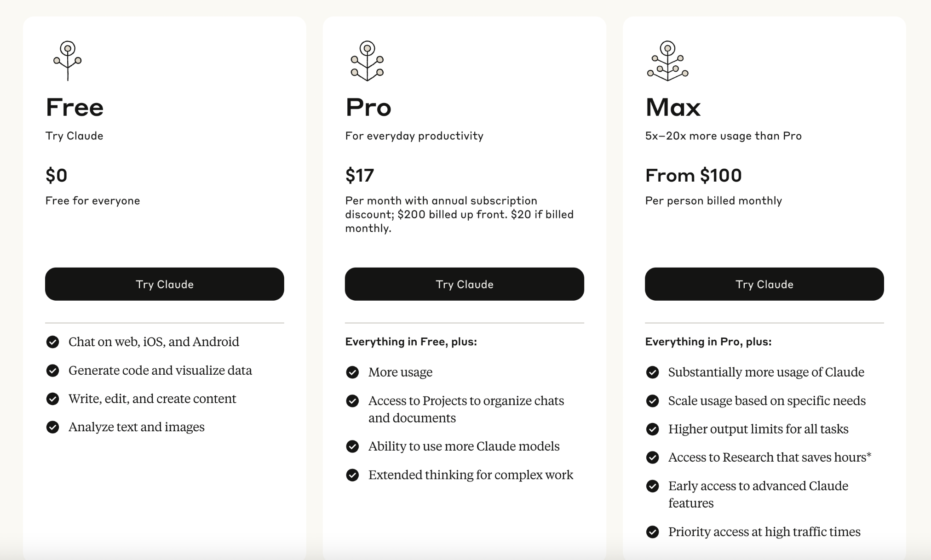Click Try Claude button under Free plan

click(165, 284)
